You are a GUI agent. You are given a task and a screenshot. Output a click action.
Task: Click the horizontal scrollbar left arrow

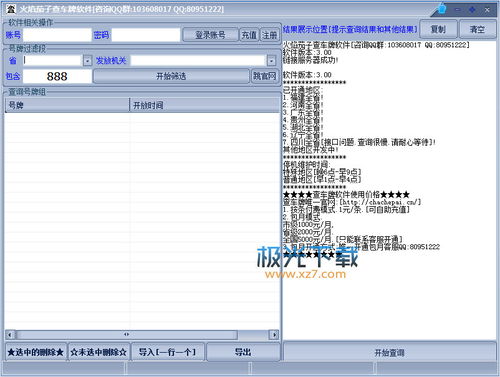click(10, 334)
